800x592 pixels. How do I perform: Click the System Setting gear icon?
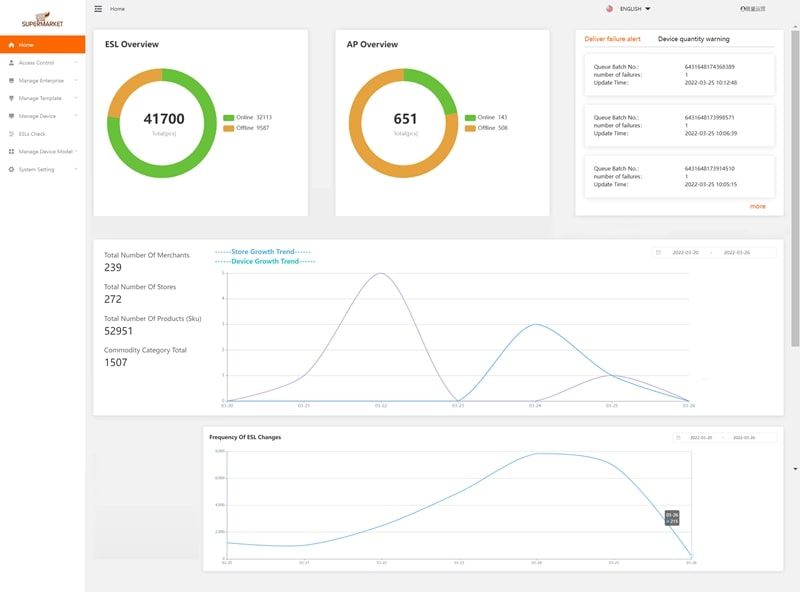pyautogui.click(x=11, y=170)
